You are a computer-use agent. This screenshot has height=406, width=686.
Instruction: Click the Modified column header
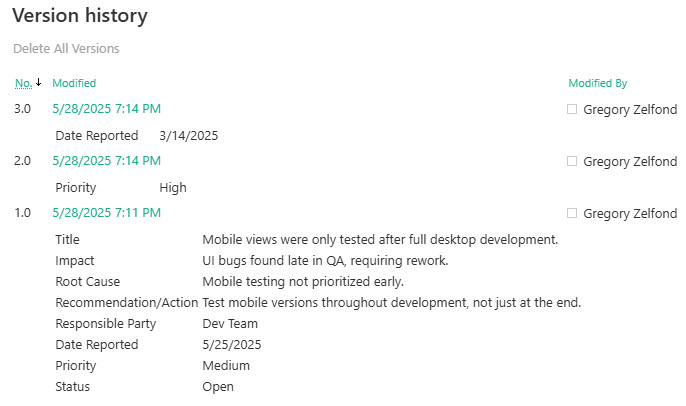(74, 83)
